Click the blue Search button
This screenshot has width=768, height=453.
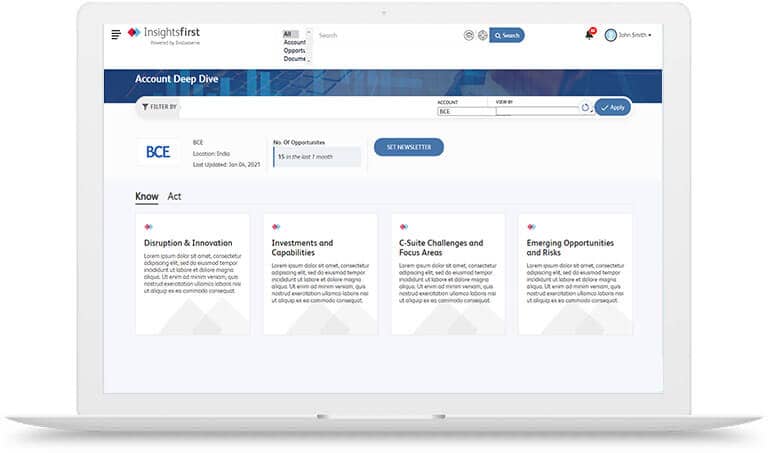507,35
